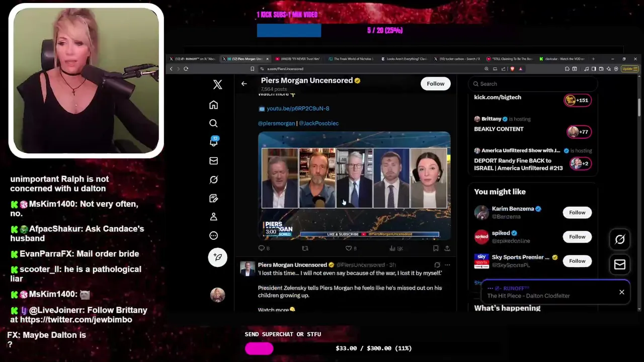
Task: Open Notifications bell with 12 badge
Action: coord(214,142)
